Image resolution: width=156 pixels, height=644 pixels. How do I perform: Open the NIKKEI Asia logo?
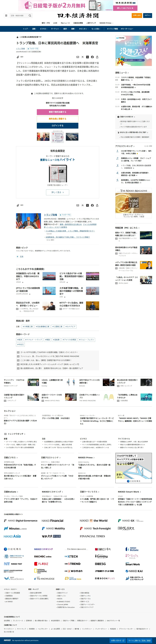tap(12, 536)
